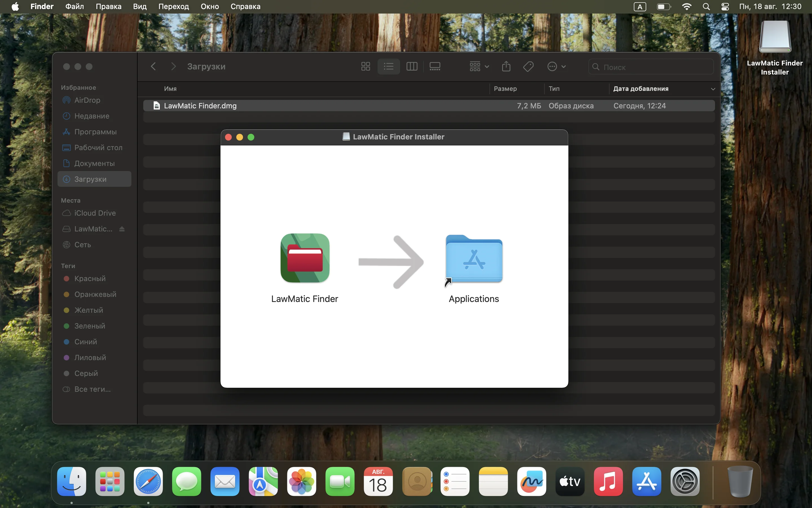Select the LawMatic Finder.dmg file row
812x508 pixels.
click(429, 106)
